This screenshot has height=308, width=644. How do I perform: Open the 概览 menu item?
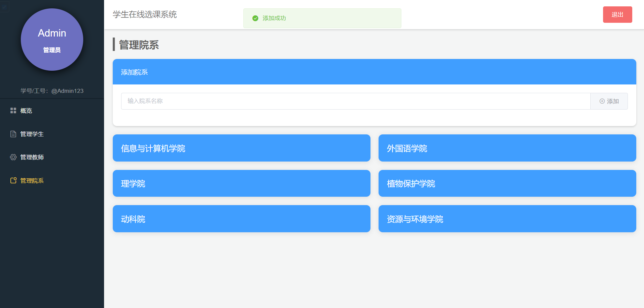pyautogui.click(x=52, y=111)
